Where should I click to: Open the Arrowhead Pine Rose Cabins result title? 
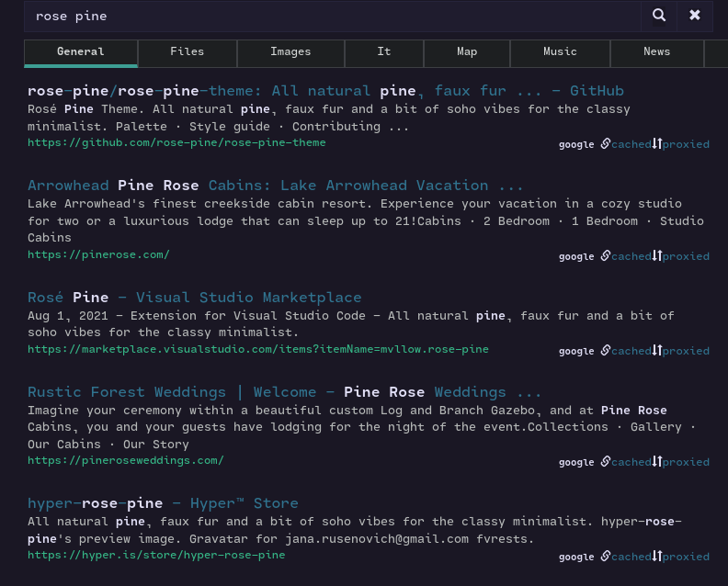pos(276,186)
